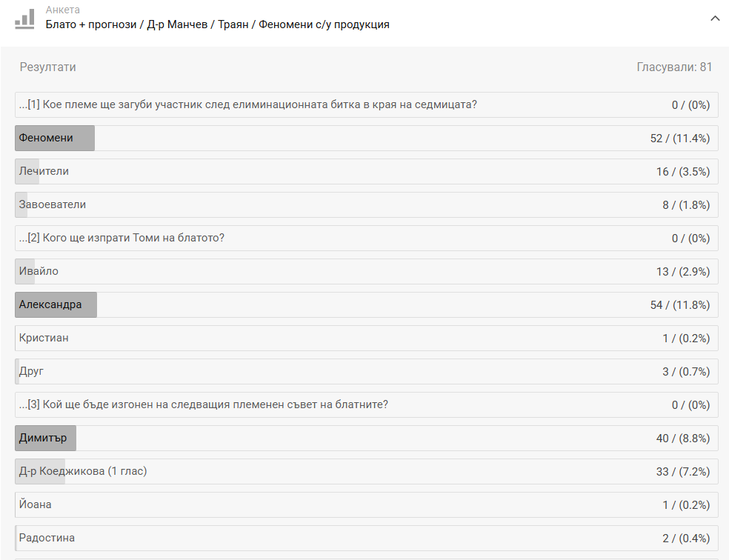Screen dimensions: 729x560
Task: Click the poll bar chart icon
Action: click(24, 19)
